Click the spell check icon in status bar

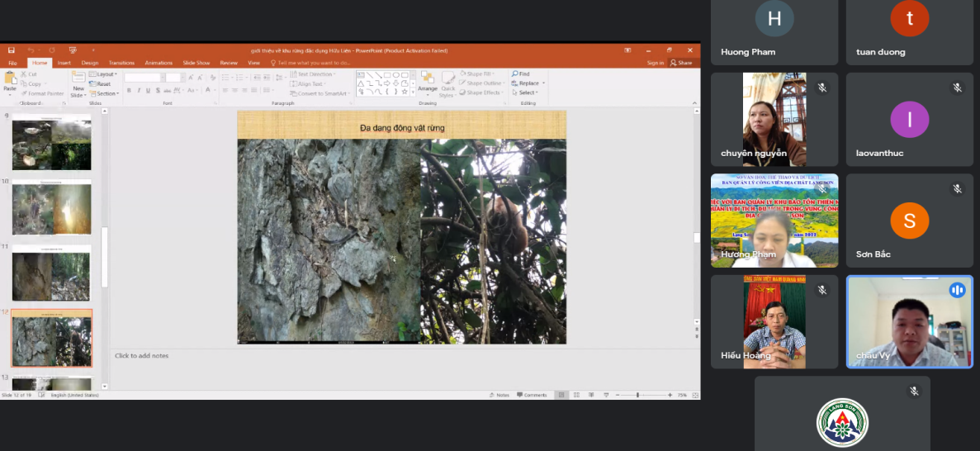(41, 395)
